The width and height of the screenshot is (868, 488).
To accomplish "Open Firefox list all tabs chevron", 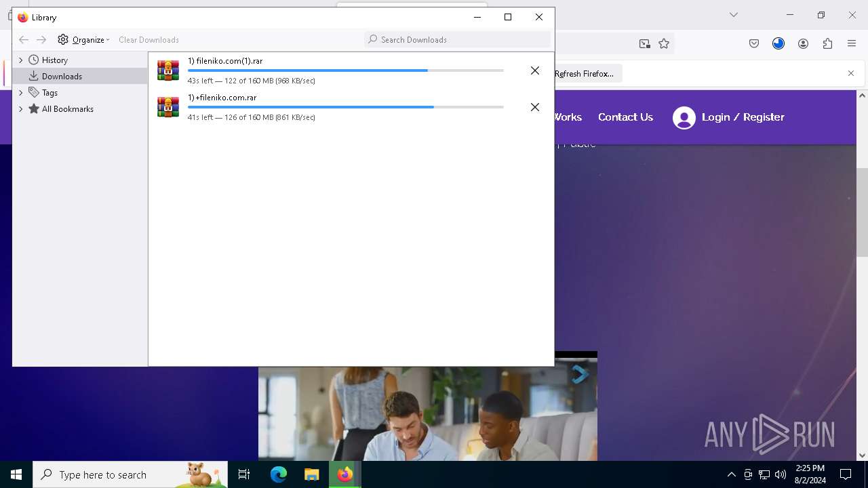I will click(x=733, y=15).
